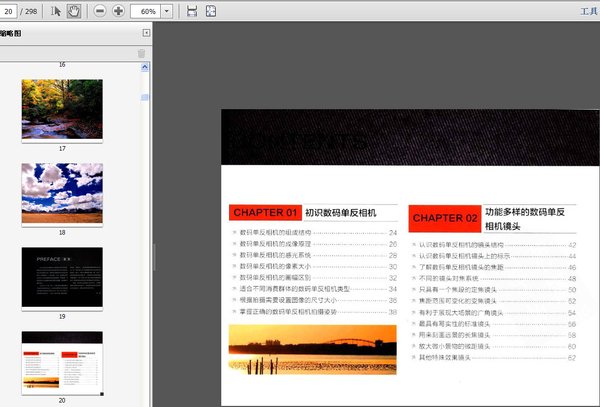Screen dimensions: 600x407
Task: Collapse the thumbnails panel with its corner button
Action: click(146, 32)
